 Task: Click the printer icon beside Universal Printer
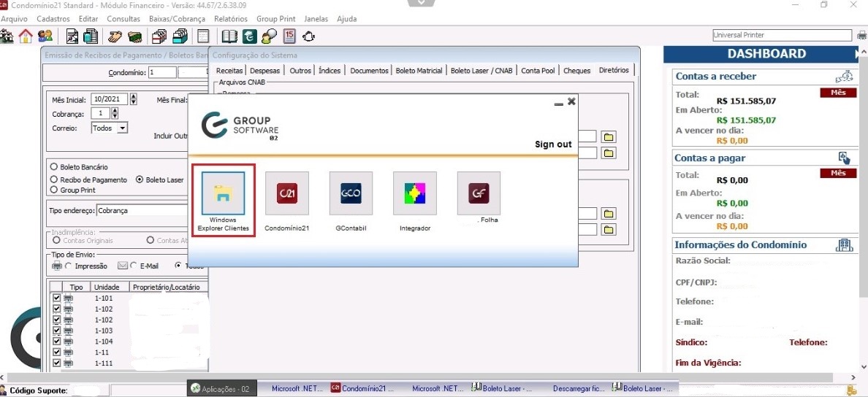click(862, 35)
